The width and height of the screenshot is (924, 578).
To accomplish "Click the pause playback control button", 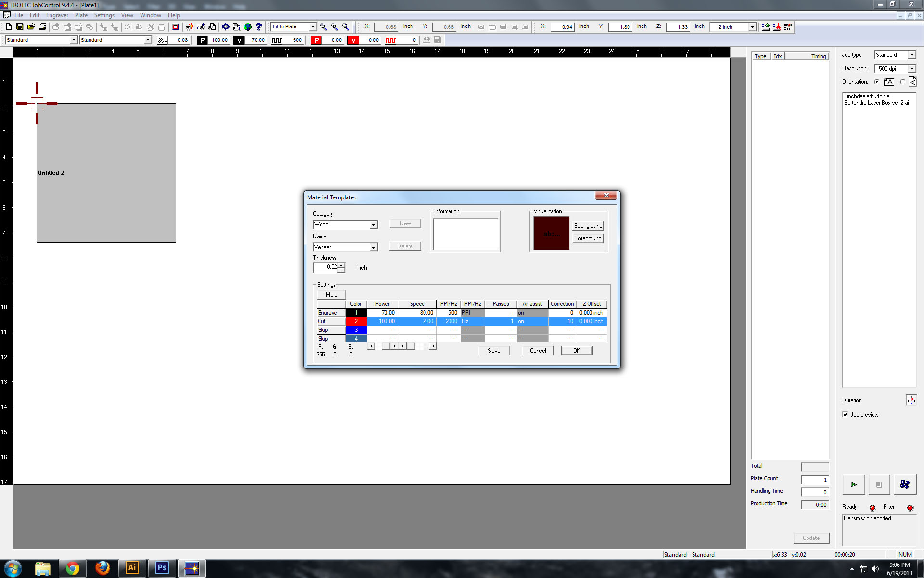I will [878, 484].
